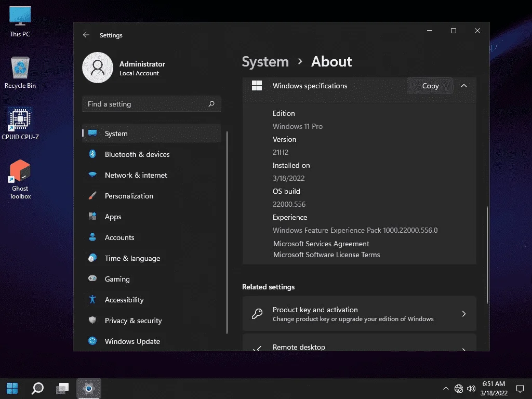The width and height of the screenshot is (532, 399).
Task: Show hidden tray icons chevron
Action: pyautogui.click(x=446, y=389)
